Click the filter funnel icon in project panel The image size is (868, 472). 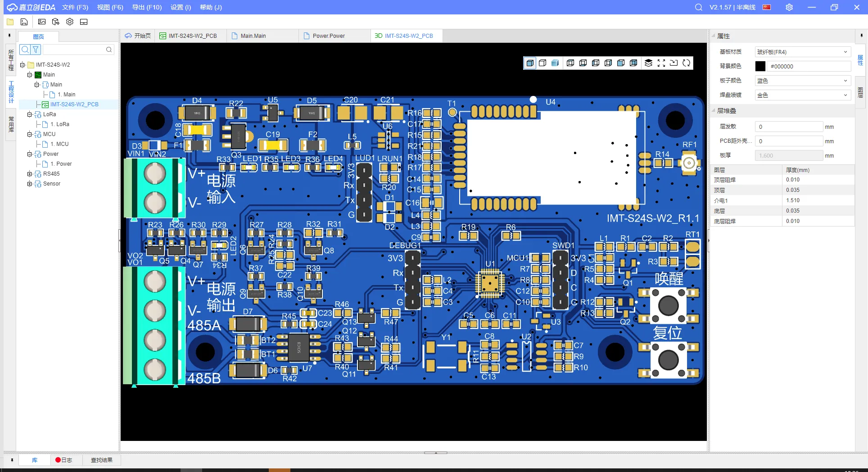[x=36, y=50]
